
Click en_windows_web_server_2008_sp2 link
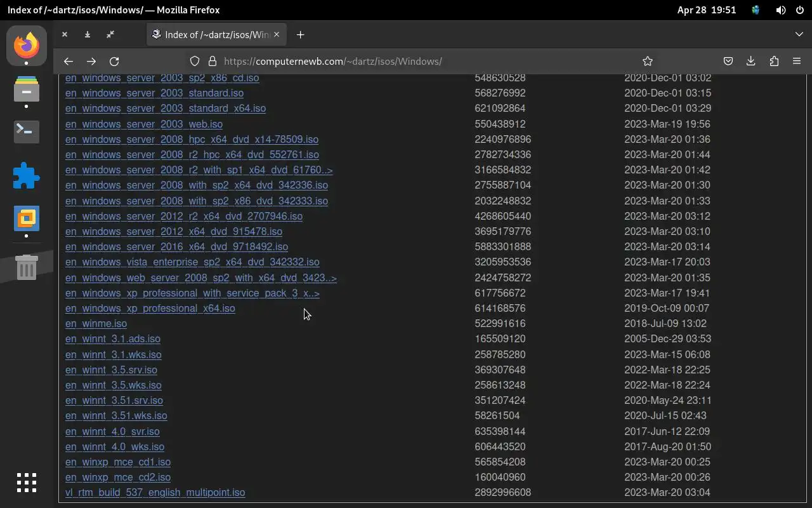coord(201,277)
